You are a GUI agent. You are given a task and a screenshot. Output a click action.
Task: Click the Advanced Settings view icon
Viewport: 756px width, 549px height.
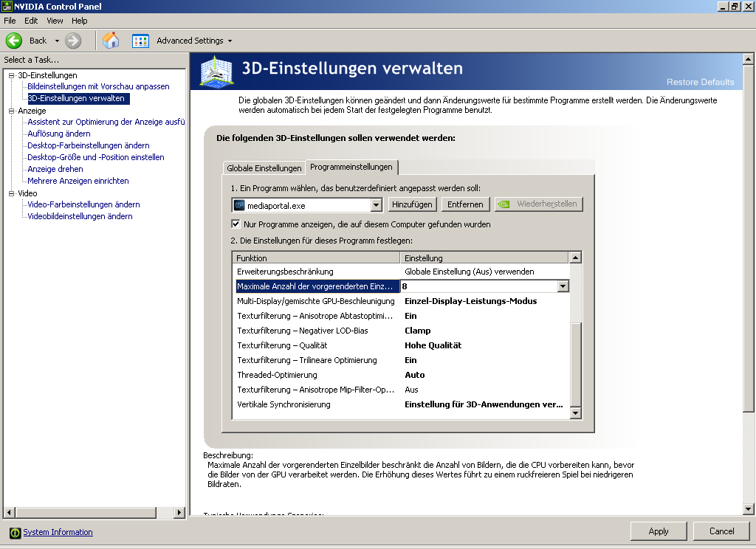pyautogui.click(x=140, y=41)
